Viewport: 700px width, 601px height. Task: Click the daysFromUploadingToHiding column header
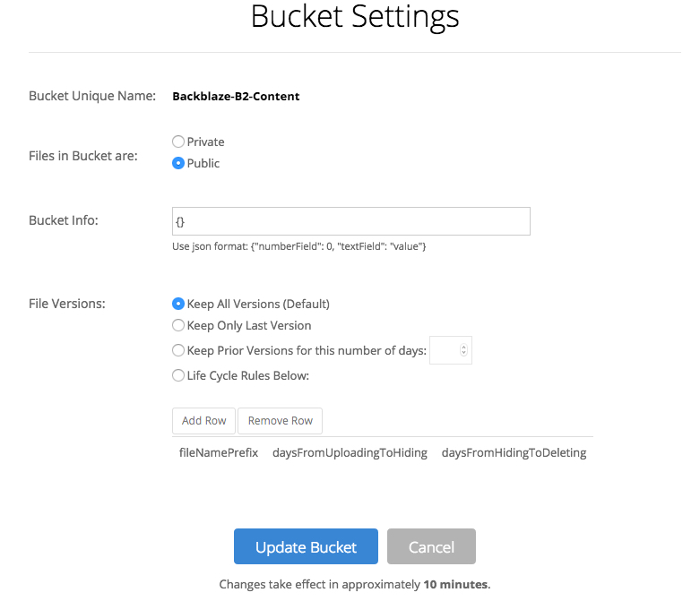pyautogui.click(x=350, y=453)
